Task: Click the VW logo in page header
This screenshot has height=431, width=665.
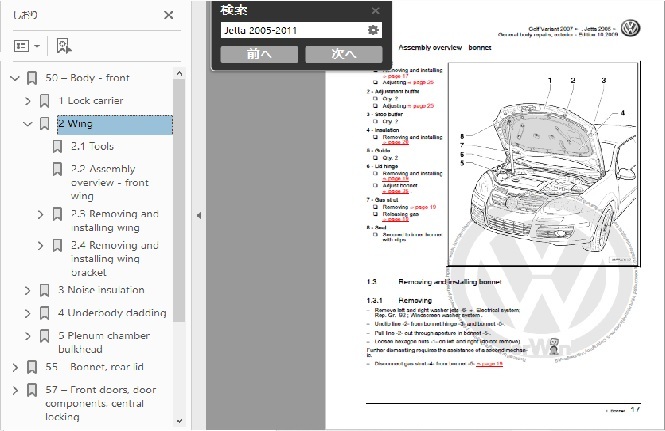Action: [630, 28]
